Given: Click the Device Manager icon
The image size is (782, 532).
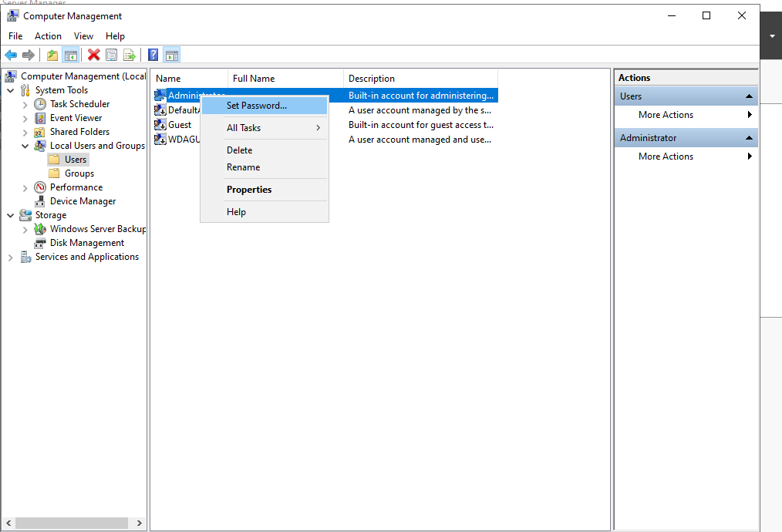Looking at the screenshot, I should (40, 201).
